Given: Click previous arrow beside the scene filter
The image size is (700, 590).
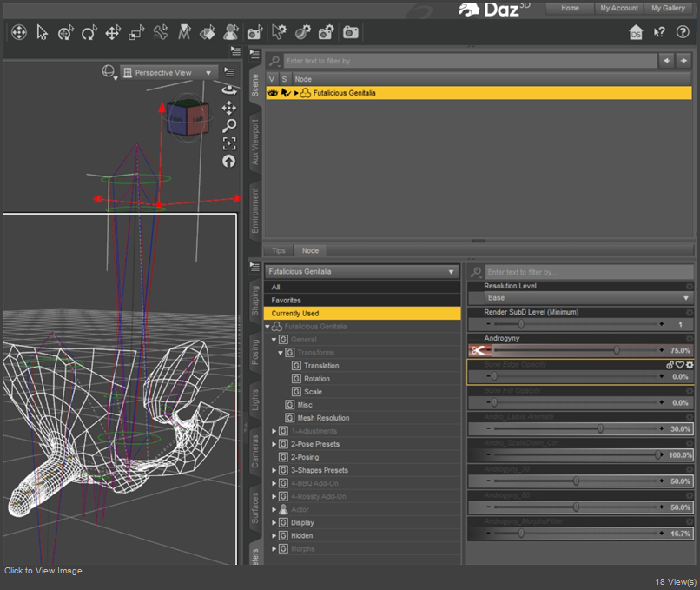Looking at the screenshot, I should tap(666, 61).
